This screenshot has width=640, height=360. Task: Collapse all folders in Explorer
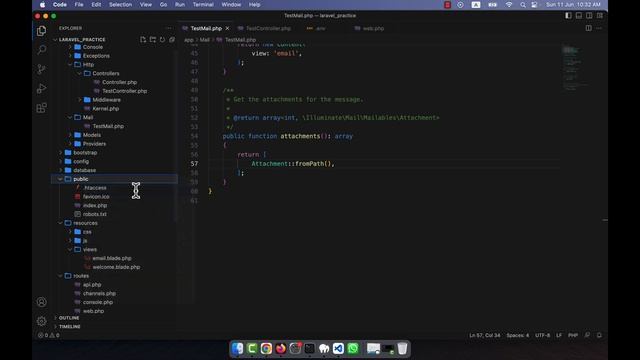(172, 40)
